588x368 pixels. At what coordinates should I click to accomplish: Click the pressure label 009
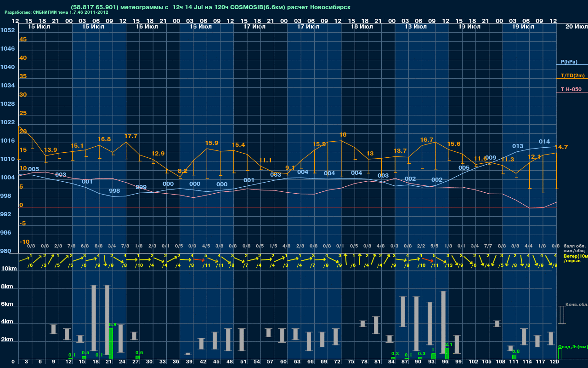pos(491,158)
